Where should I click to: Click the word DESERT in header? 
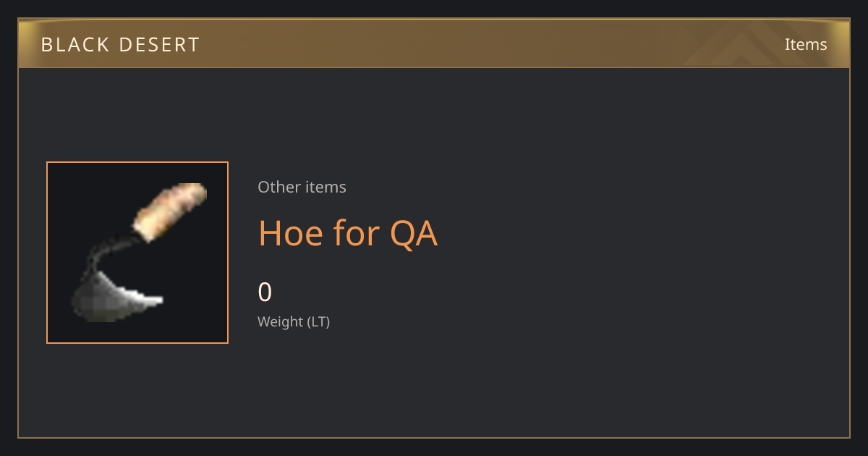pyautogui.click(x=159, y=45)
